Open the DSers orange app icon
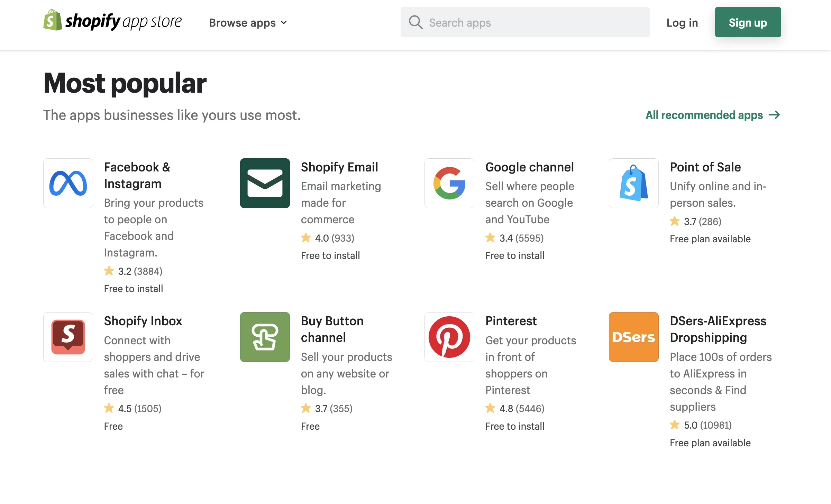The width and height of the screenshot is (831, 504). click(x=634, y=337)
